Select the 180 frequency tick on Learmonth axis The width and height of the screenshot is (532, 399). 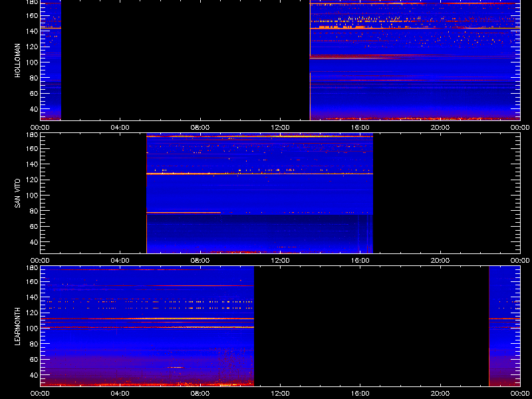[32, 268]
